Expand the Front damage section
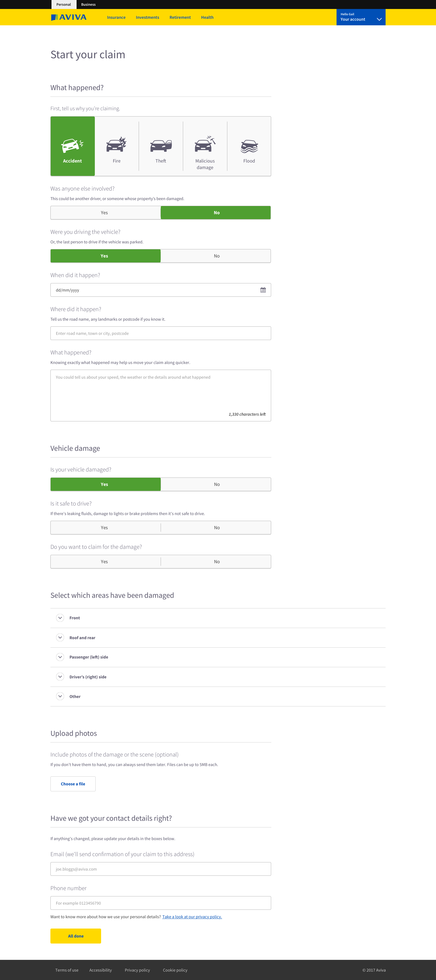Viewport: 436px width, 980px height. pyautogui.click(x=60, y=618)
